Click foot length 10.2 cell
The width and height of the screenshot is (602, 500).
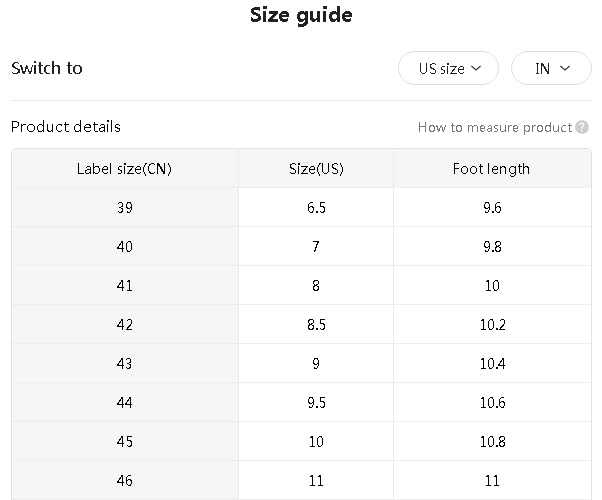(492, 325)
